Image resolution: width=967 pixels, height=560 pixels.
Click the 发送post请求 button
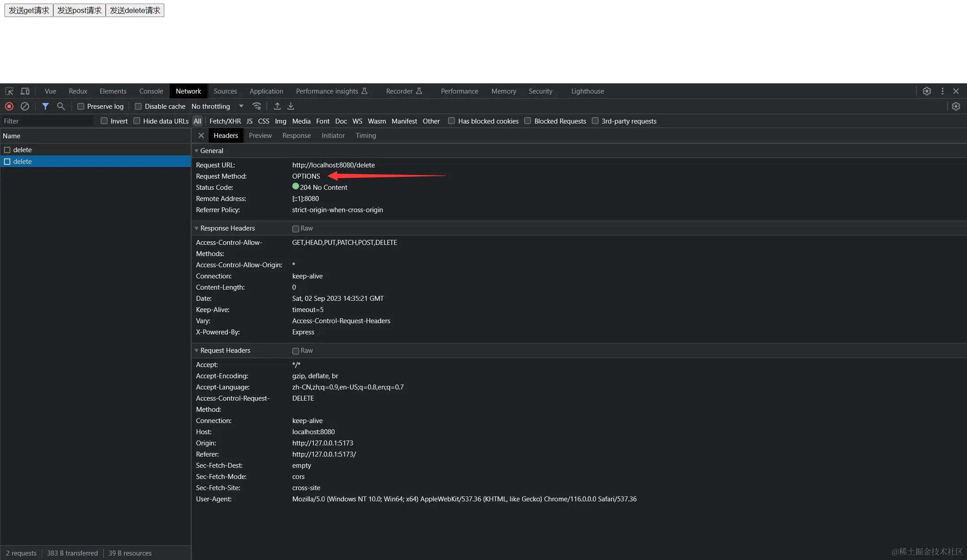79,10
